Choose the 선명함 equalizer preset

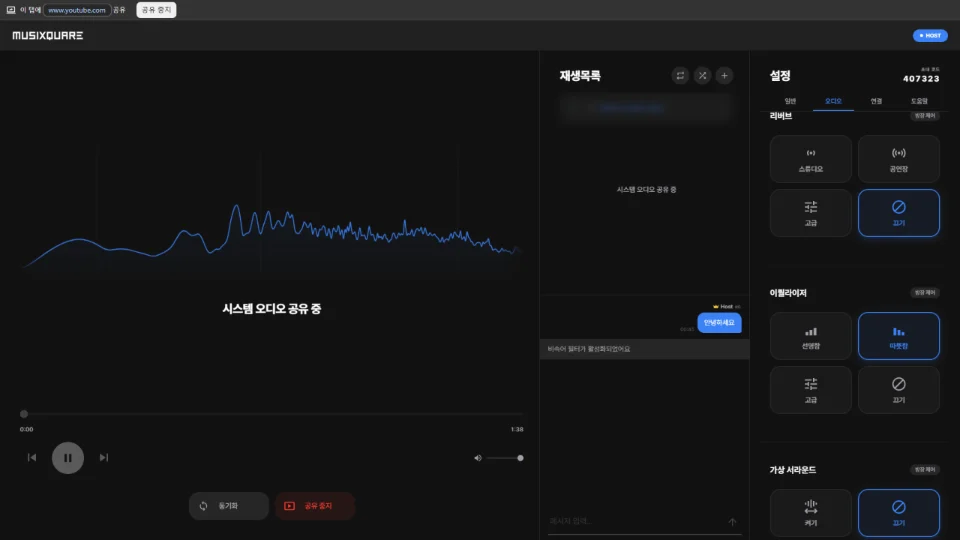pos(810,336)
